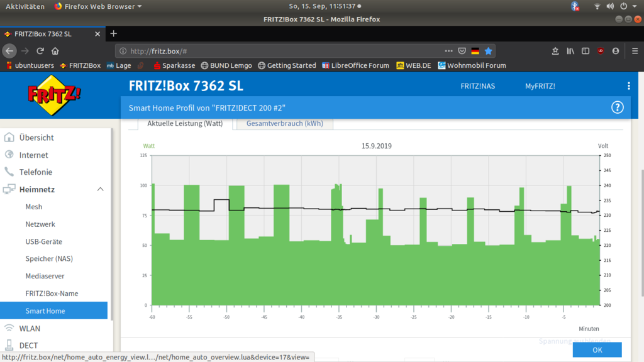Go back with the browser back arrow
Viewport: 644px width, 362px height.
tap(9, 51)
